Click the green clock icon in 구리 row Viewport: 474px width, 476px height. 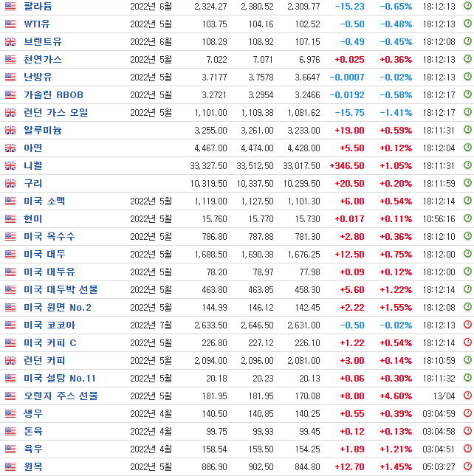point(467,182)
